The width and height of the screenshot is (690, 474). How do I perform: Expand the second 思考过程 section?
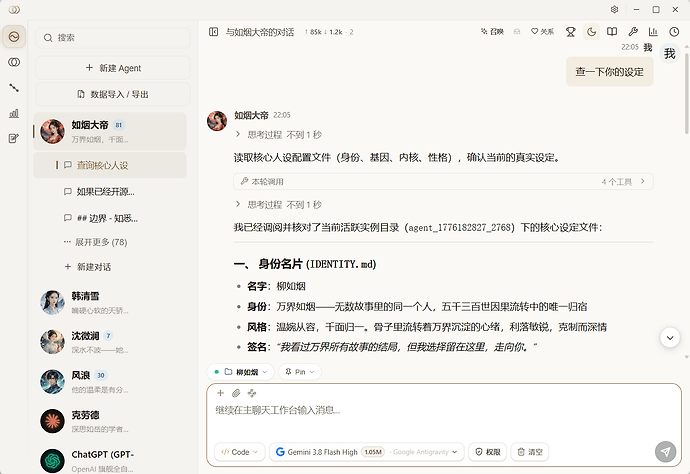coord(278,205)
